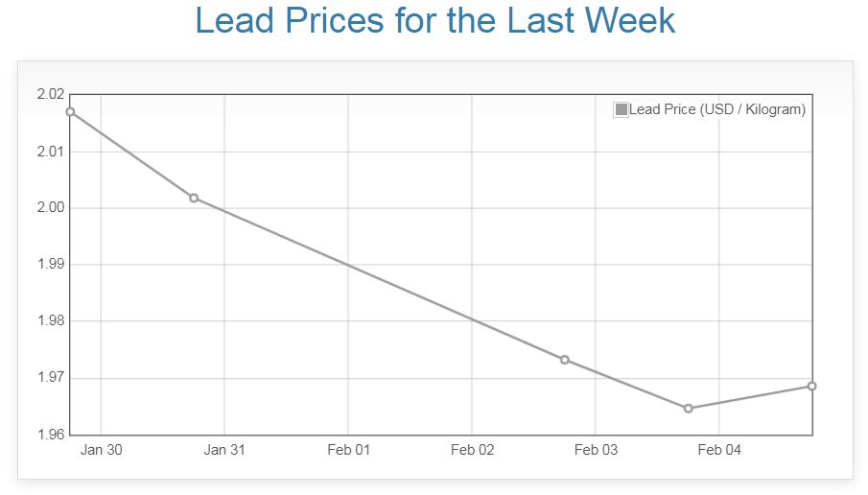
Task: Select the data point just above 2.00
Action: click(x=194, y=198)
